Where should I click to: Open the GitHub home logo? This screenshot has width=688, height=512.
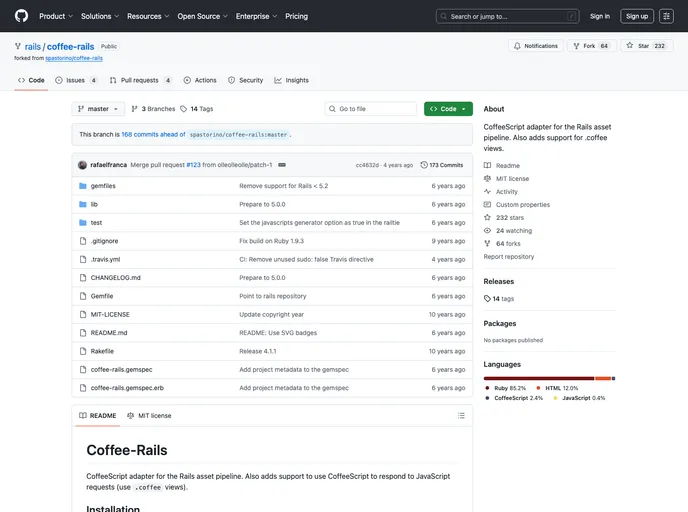click(21, 16)
